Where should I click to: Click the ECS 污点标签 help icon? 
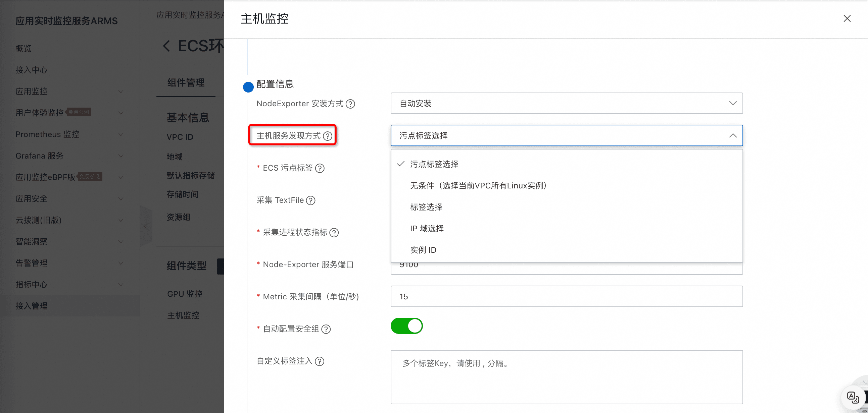tap(320, 168)
